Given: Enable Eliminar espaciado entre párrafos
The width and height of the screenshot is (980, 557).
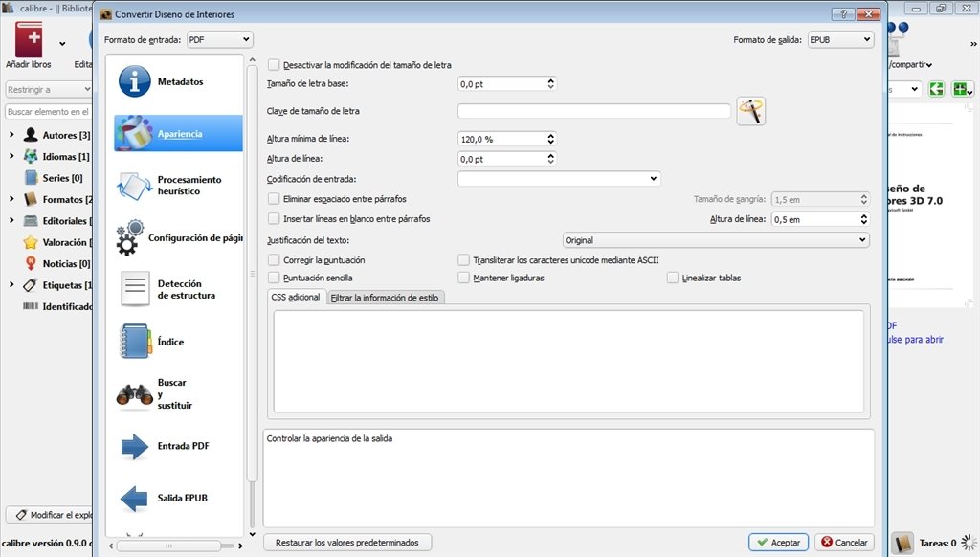Looking at the screenshot, I should click(274, 199).
